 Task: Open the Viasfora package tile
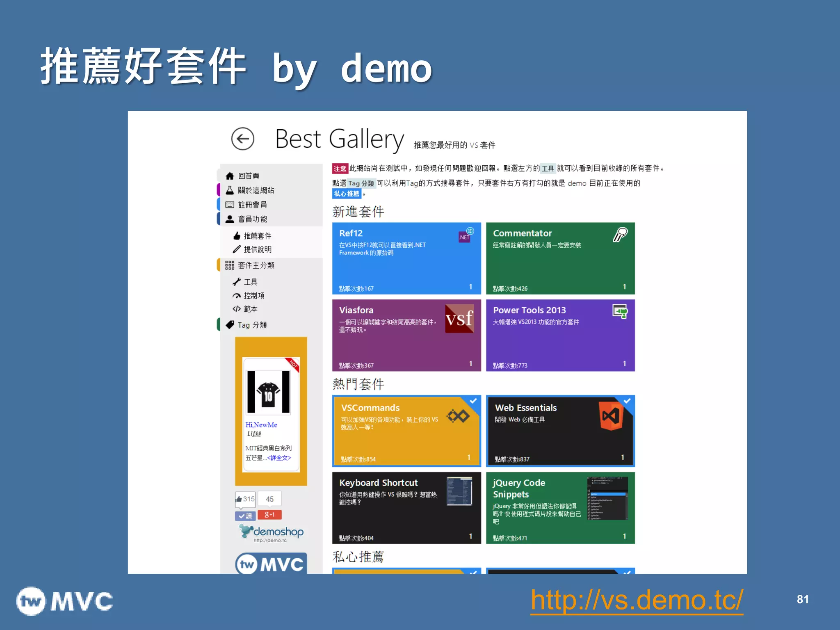point(406,335)
